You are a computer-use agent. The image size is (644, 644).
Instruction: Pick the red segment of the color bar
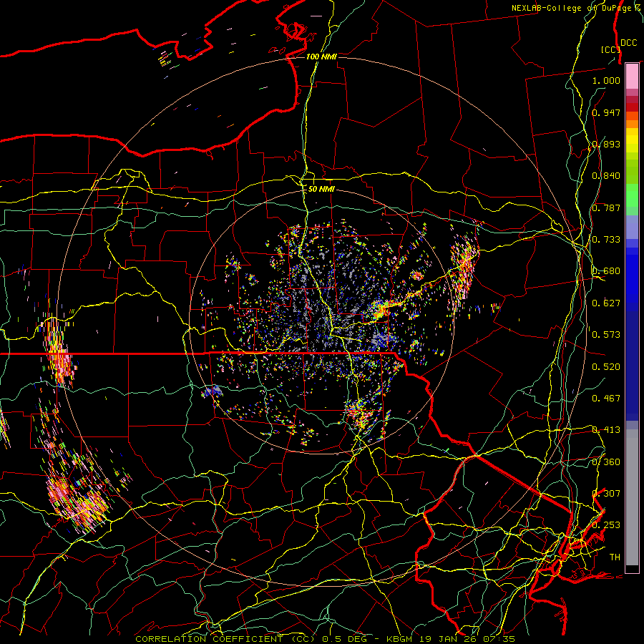click(632, 107)
